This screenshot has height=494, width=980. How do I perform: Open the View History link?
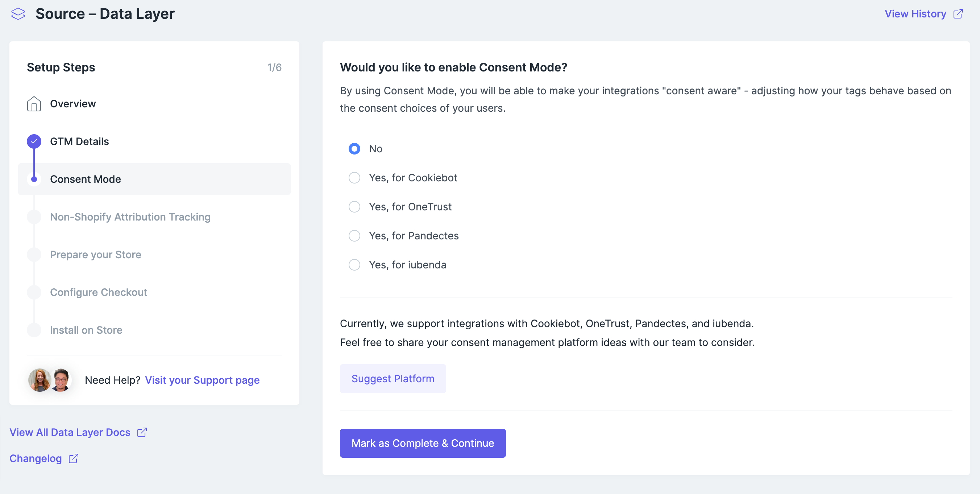tap(915, 14)
